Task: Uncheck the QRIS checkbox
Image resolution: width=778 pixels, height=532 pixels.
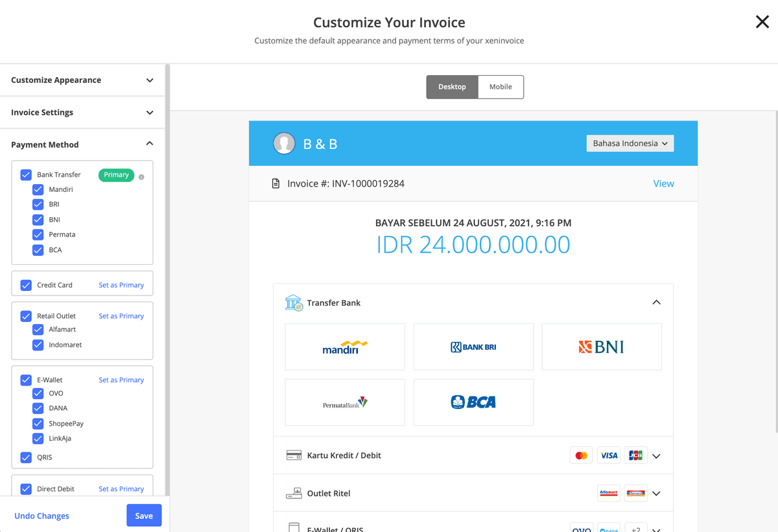Action: click(26, 457)
